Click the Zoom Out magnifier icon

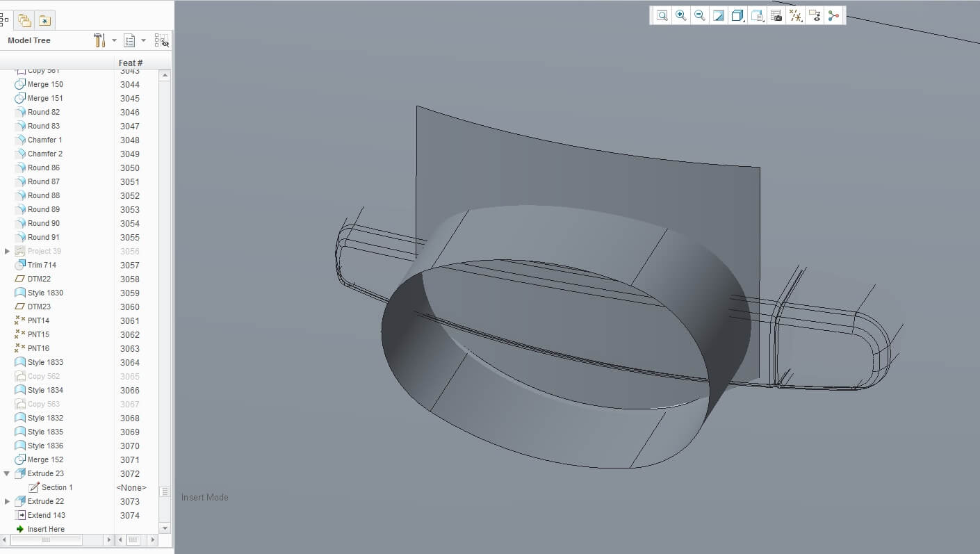tap(700, 15)
